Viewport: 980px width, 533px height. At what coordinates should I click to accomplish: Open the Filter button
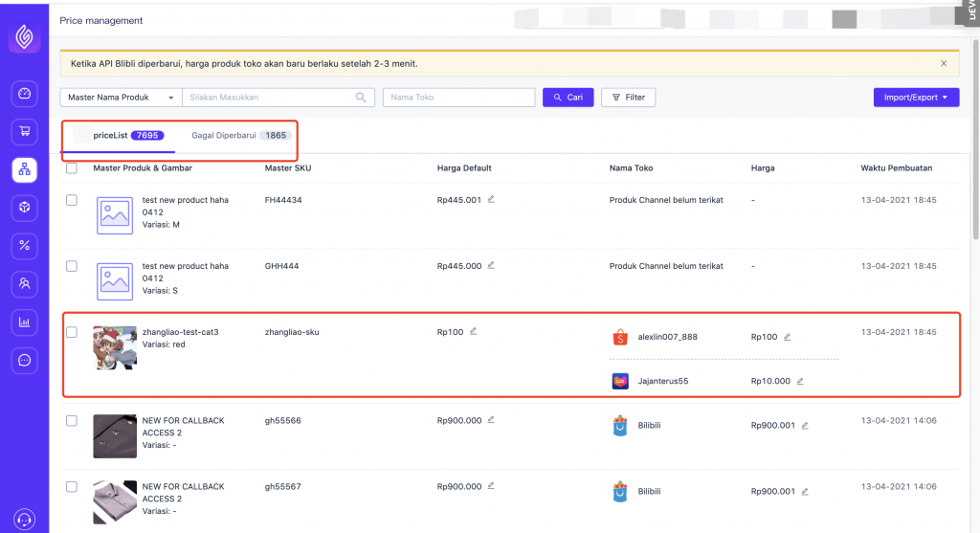pos(628,98)
